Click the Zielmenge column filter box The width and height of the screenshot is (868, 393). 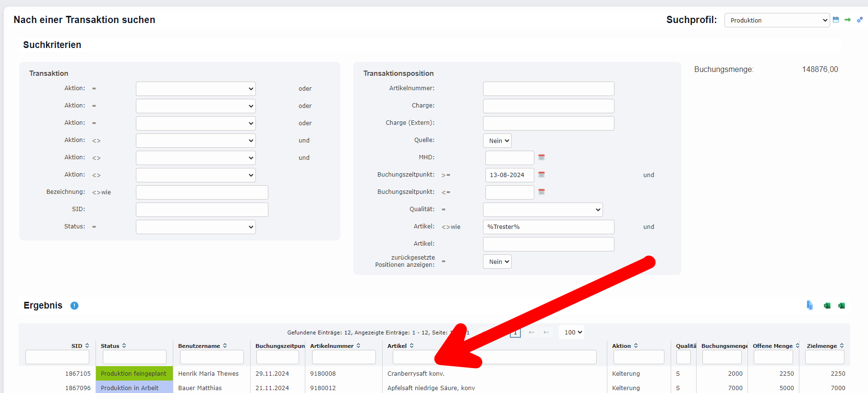[825, 357]
